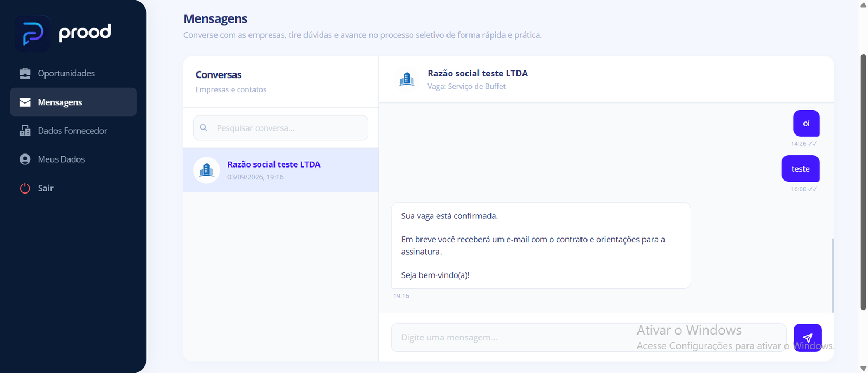Send the message with paper plane button
Screen dimensions: 868x373
[x=807, y=337]
